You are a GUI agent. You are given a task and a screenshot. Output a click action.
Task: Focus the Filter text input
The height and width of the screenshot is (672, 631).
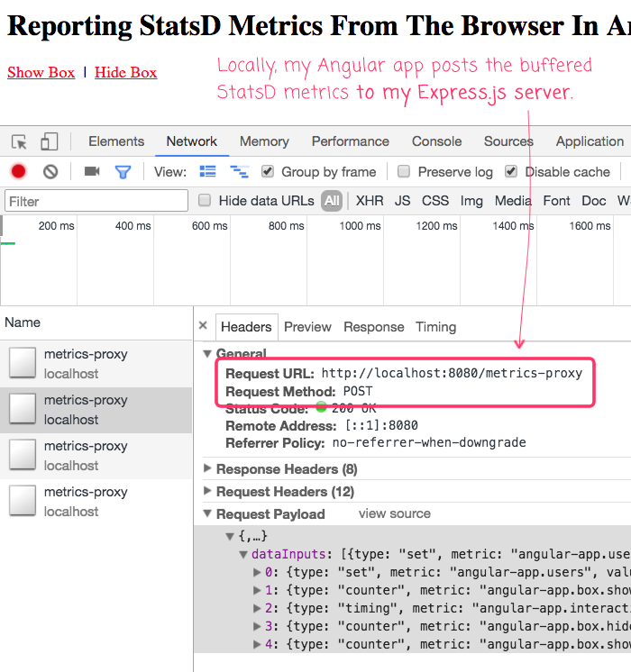pos(96,201)
